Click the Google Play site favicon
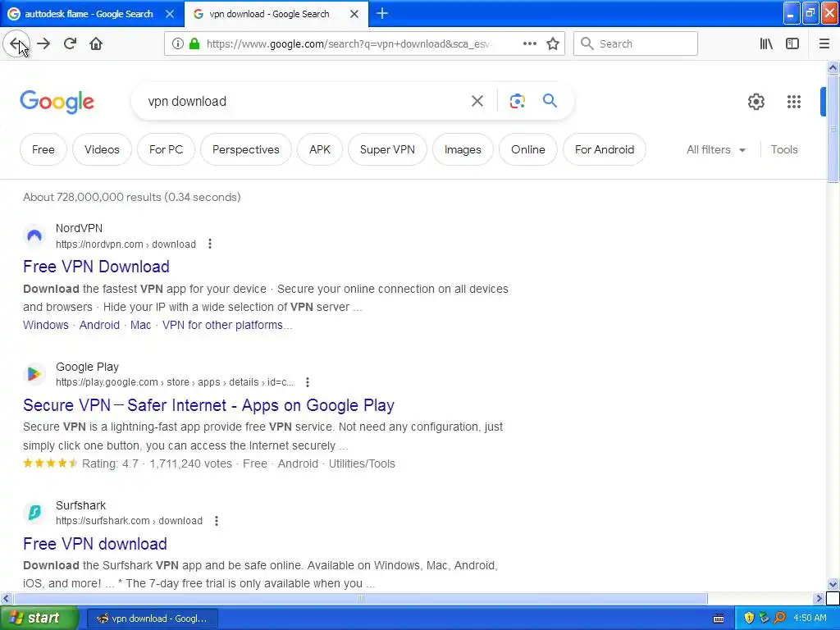 pos(34,374)
